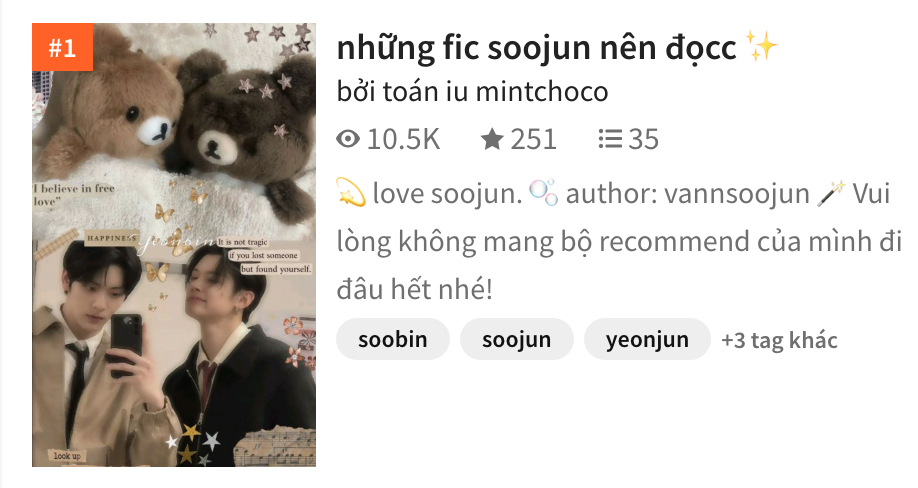Expand the +3 tag khác link
This screenshot has width=918, height=488.
pyautogui.click(x=779, y=340)
